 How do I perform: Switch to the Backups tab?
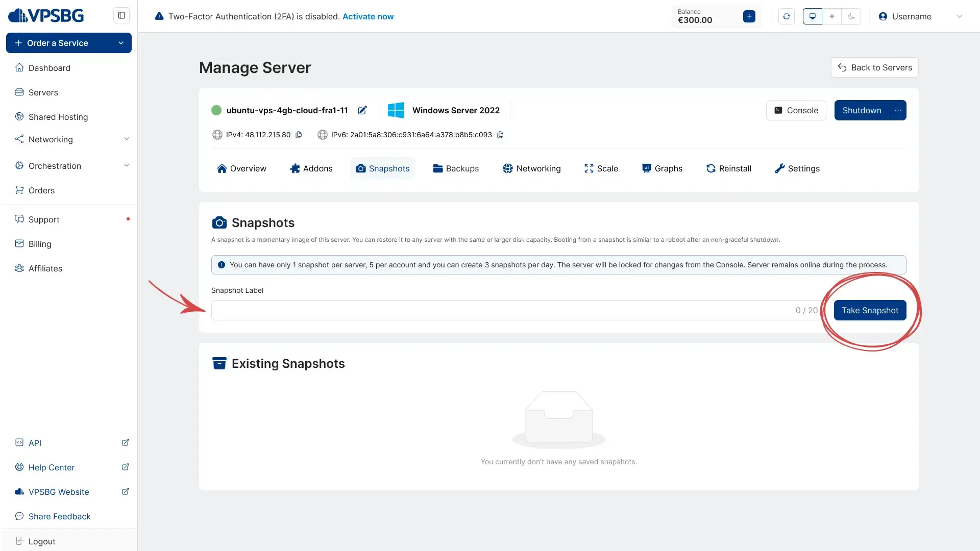[455, 168]
